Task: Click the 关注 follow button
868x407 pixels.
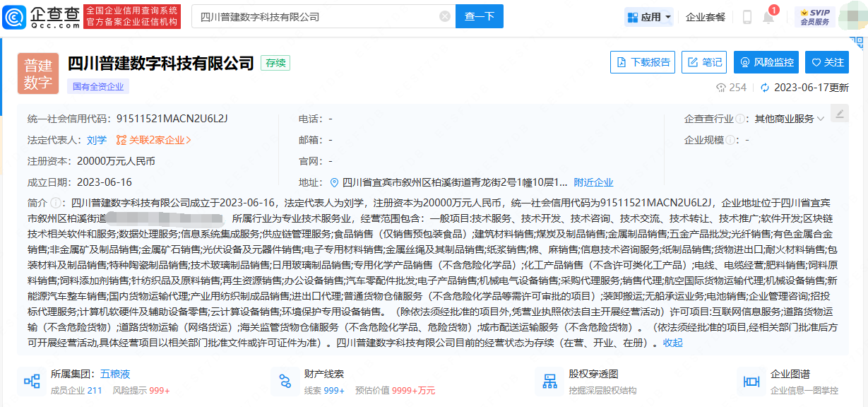Action: click(828, 62)
